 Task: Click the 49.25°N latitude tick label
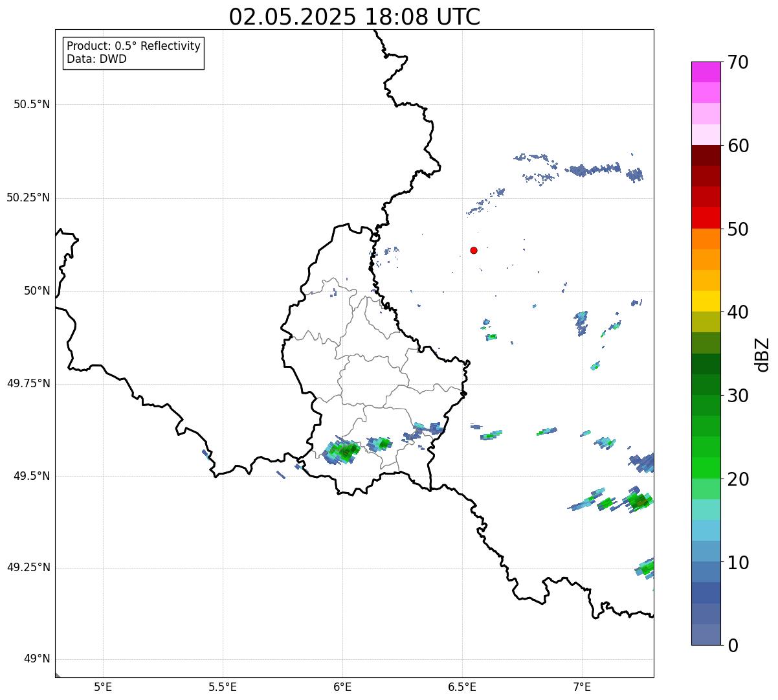click(28, 567)
